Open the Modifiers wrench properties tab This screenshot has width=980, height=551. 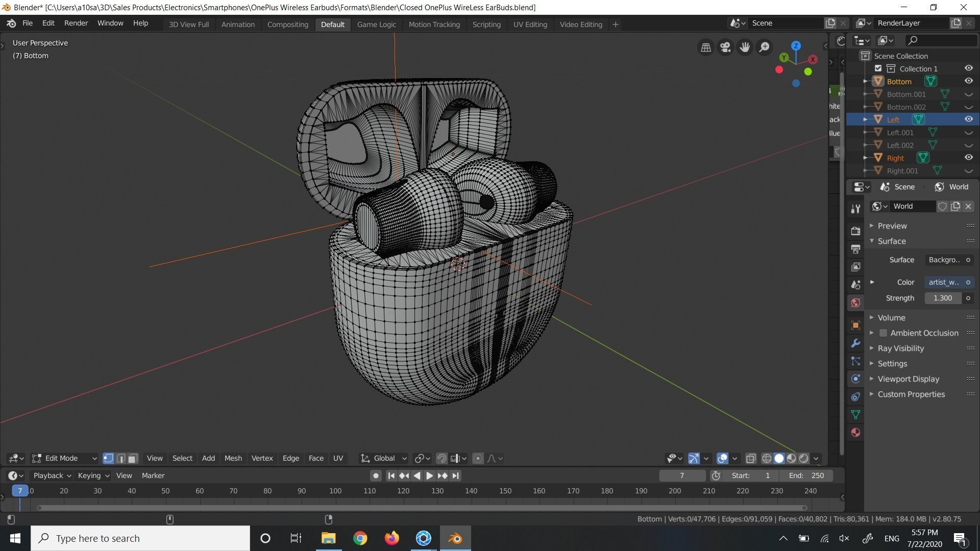coord(855,343)
